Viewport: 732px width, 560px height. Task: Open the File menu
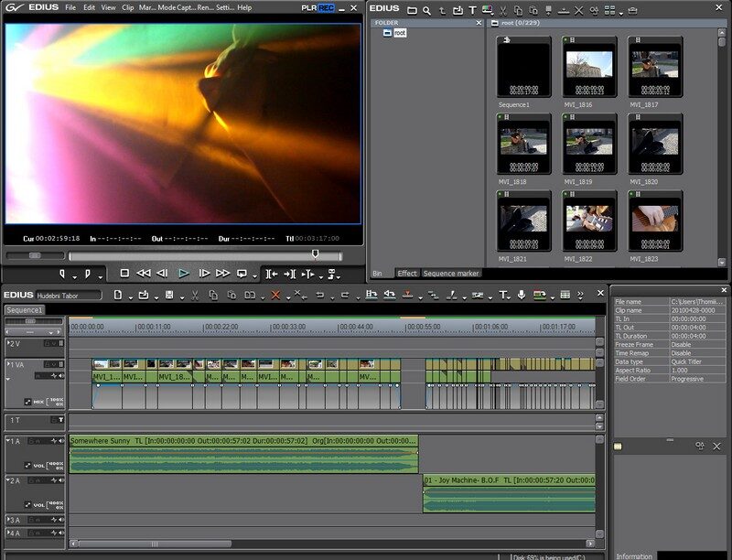point(70,7)
